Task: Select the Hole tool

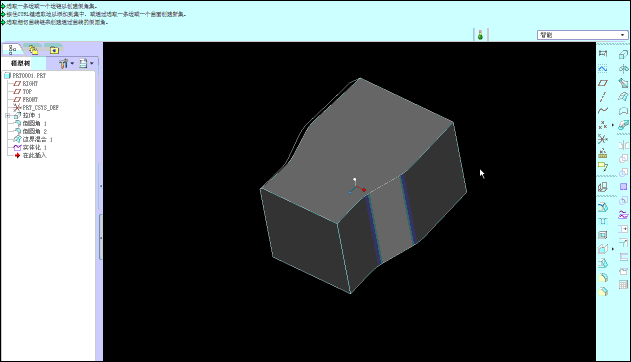Action: (602, 221)
